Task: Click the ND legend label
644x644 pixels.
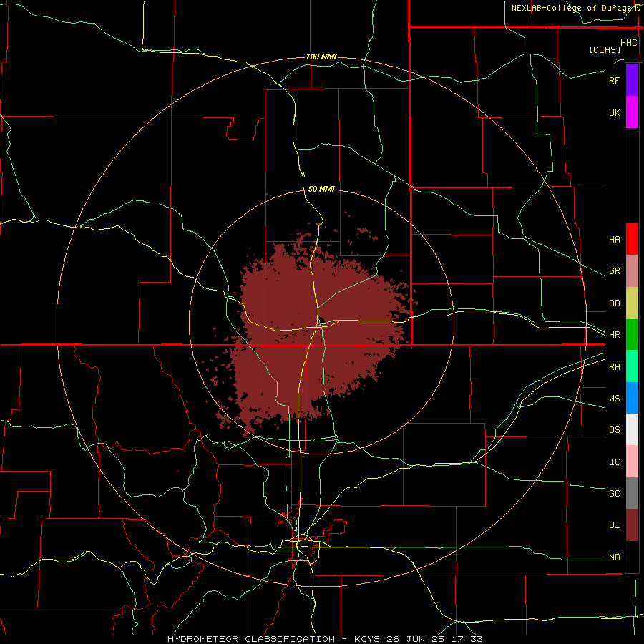Action: pos(614,557)
